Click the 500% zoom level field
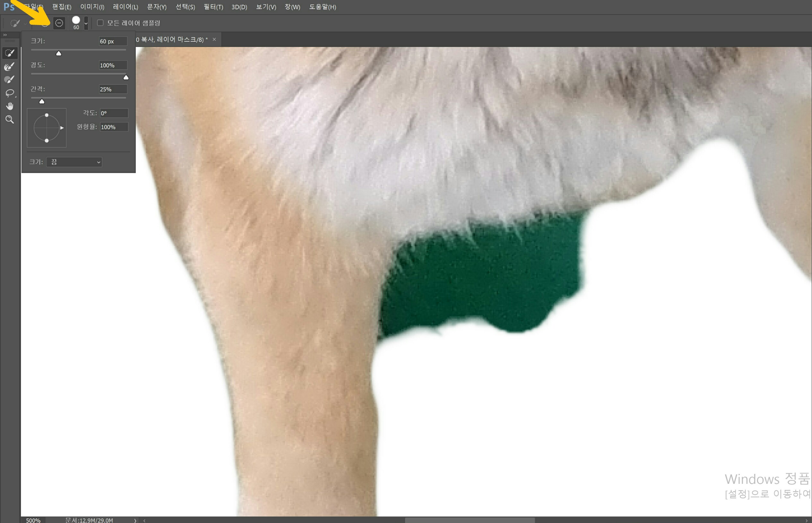812x523 pixels. (x=33, y=520)
